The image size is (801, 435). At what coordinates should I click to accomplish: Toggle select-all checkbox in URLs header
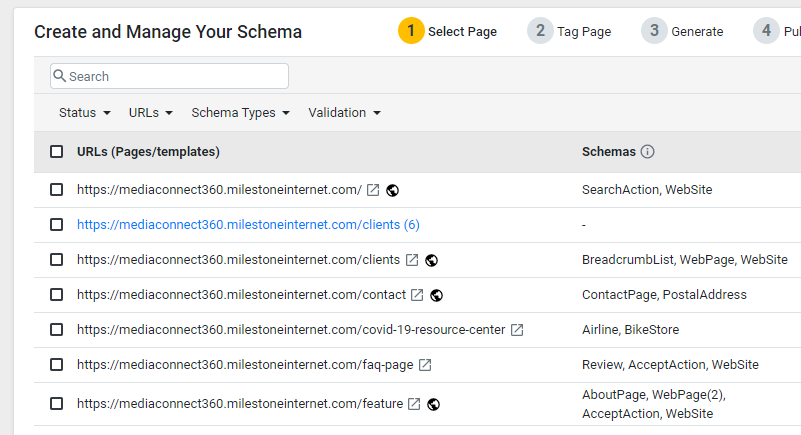point(57,152)
